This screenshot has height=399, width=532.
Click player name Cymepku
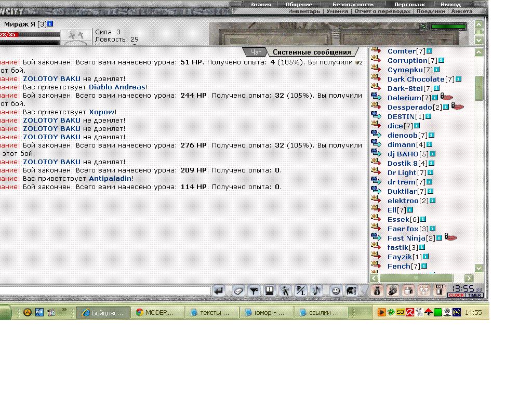(x=405, y=70)
